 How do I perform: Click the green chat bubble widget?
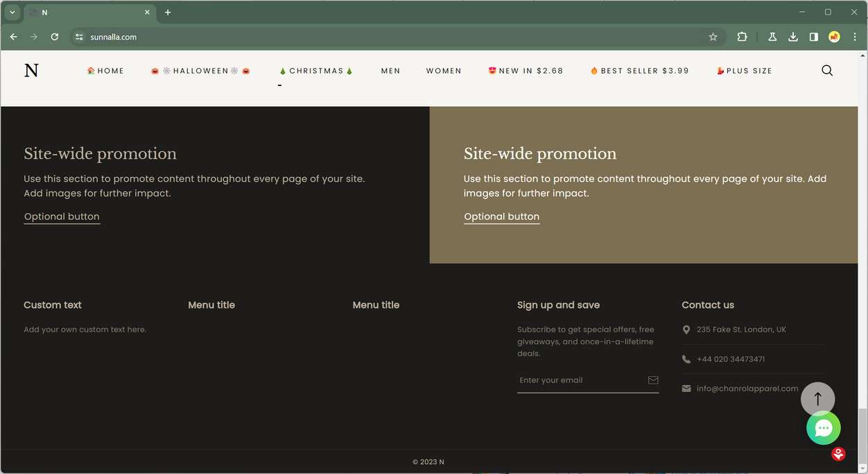click(824, 428)
